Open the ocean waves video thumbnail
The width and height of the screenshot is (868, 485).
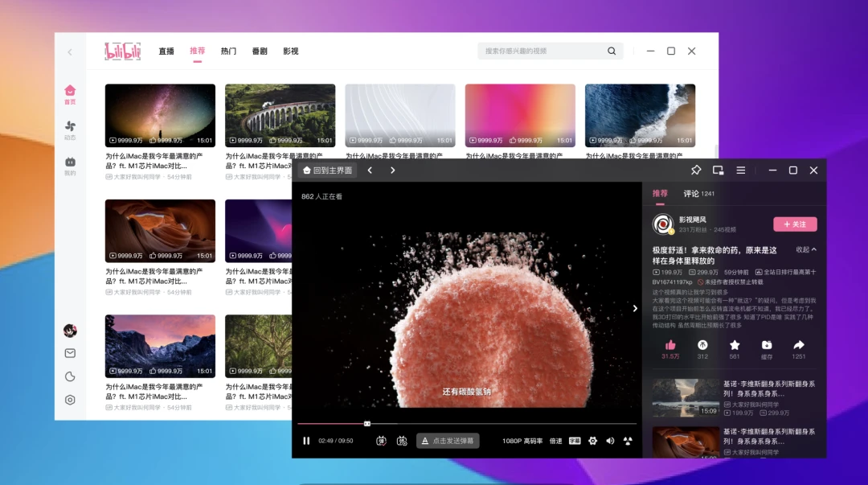click(x=640, y=115)
